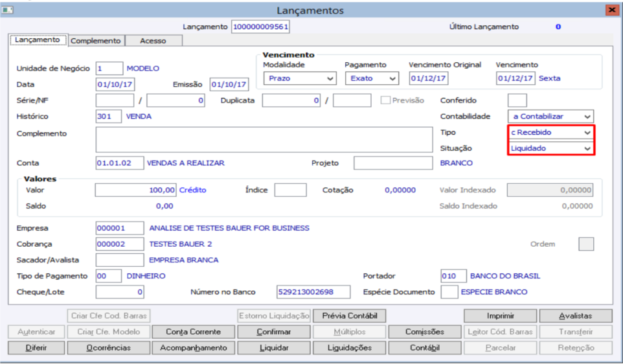This screenshot has width=623, height=364.
Task: Open the Contabilidade dropdown
Action: 550,117
